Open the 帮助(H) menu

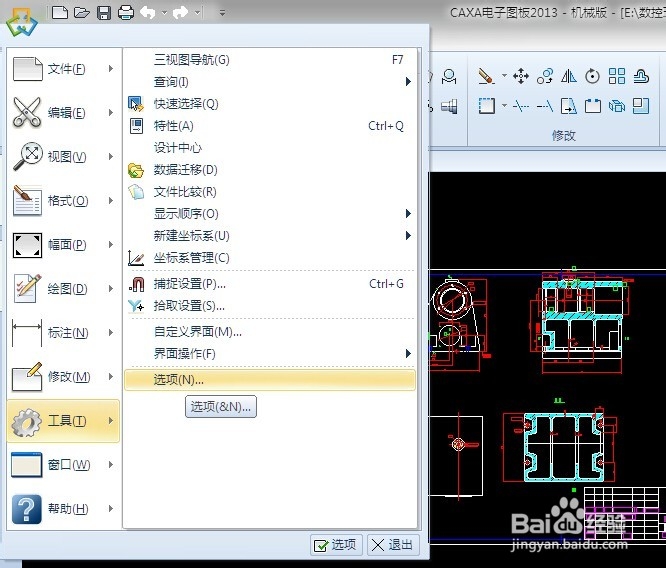64,509
